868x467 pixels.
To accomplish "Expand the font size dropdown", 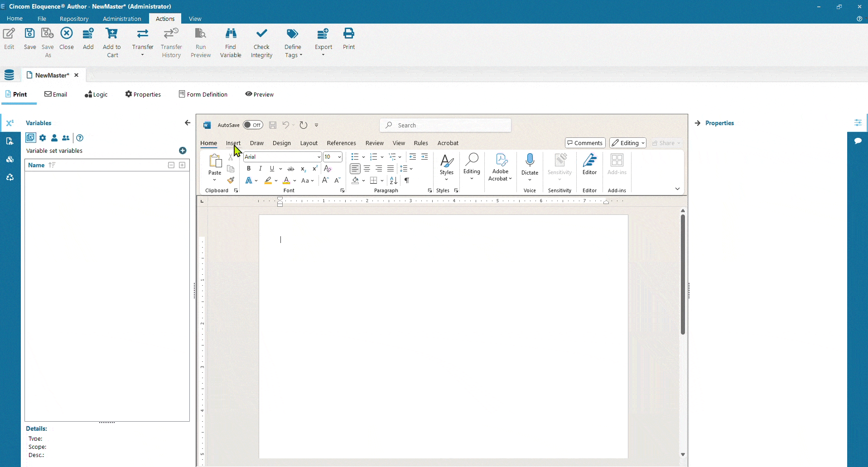I will pos(339,157).
